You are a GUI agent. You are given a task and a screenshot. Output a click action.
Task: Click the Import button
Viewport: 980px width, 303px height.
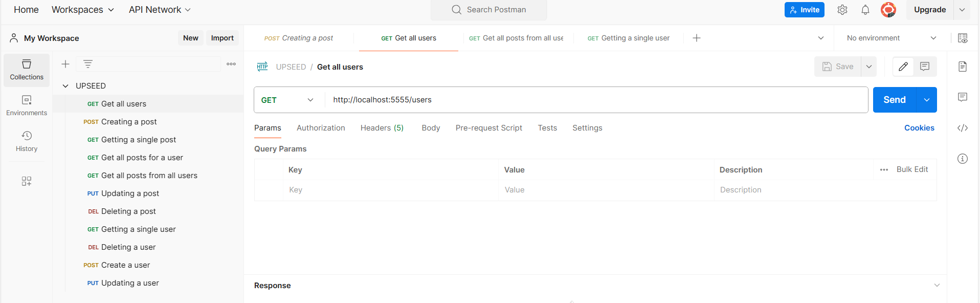(x=222, y=38)
